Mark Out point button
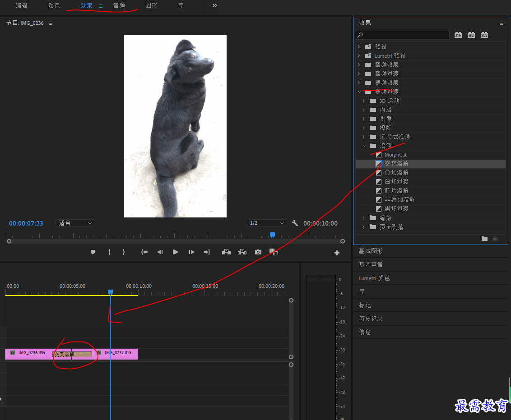Viewport: 511px width, 420px height. click(x=124, y=252)
